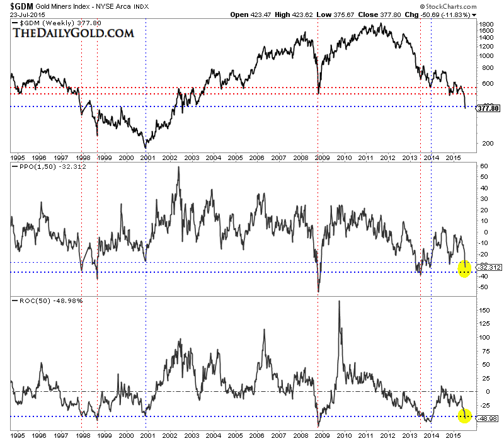
Task: Select the yellow highlight circle in ROC panel
Action: click(464, 416)
